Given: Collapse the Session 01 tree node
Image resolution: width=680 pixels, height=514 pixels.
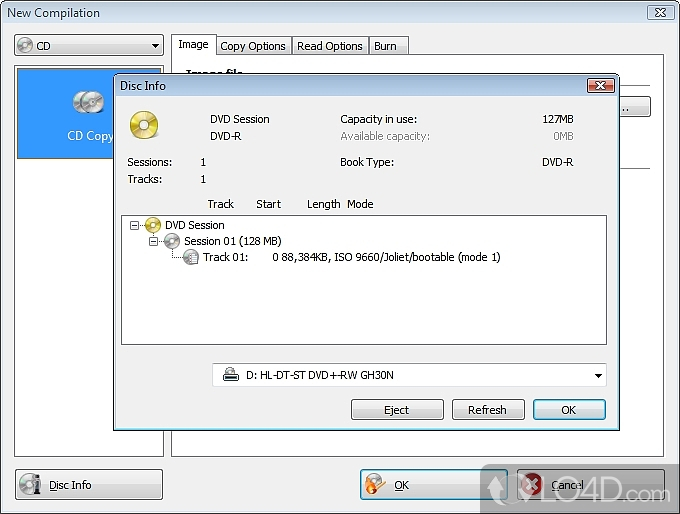Looking at the screenshot, I should point(154,241).
